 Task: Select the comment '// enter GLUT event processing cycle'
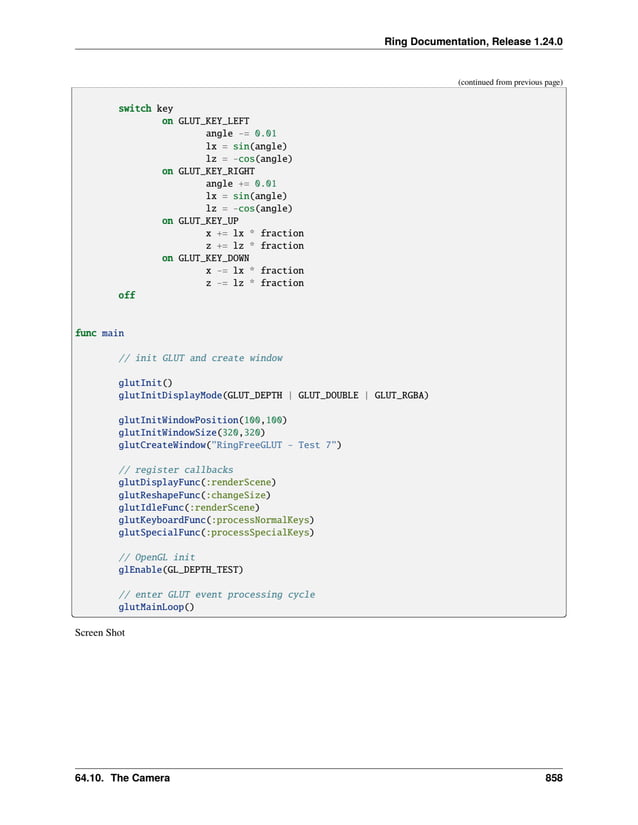(x=217, y=595)
